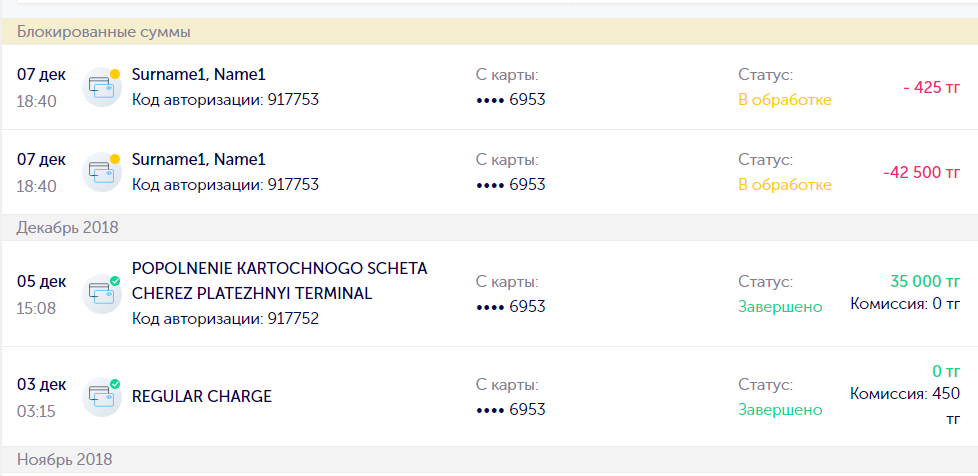The image size is (978, 476).
Task: Click card icon of REGULAR CHARGE entry
Action: pyautogui.click(x=102, y=397)
